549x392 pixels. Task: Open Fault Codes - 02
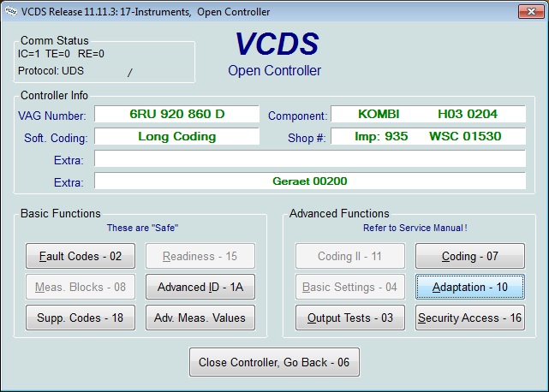[80, 256]
